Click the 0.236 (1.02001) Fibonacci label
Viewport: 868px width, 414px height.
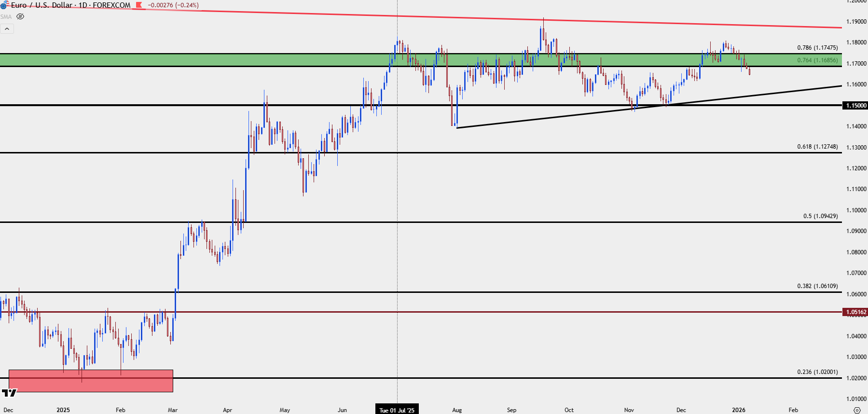tap(817, 372)
